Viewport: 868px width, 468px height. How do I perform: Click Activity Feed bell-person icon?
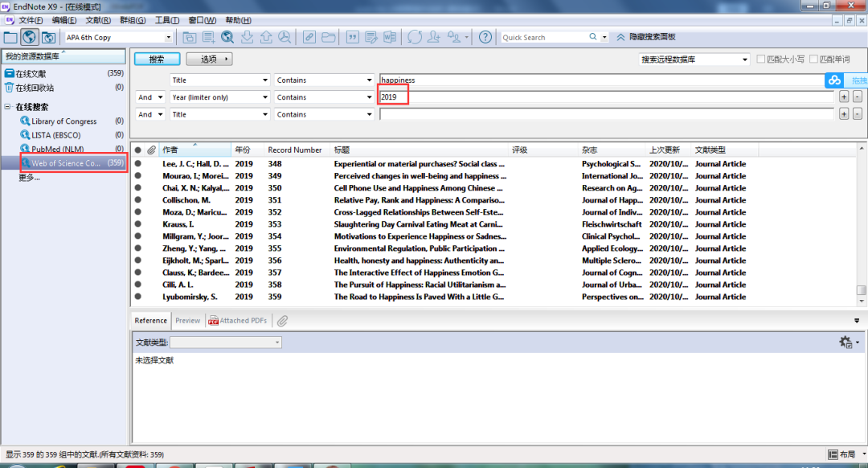pyautogui.click(x=454, y=37)
